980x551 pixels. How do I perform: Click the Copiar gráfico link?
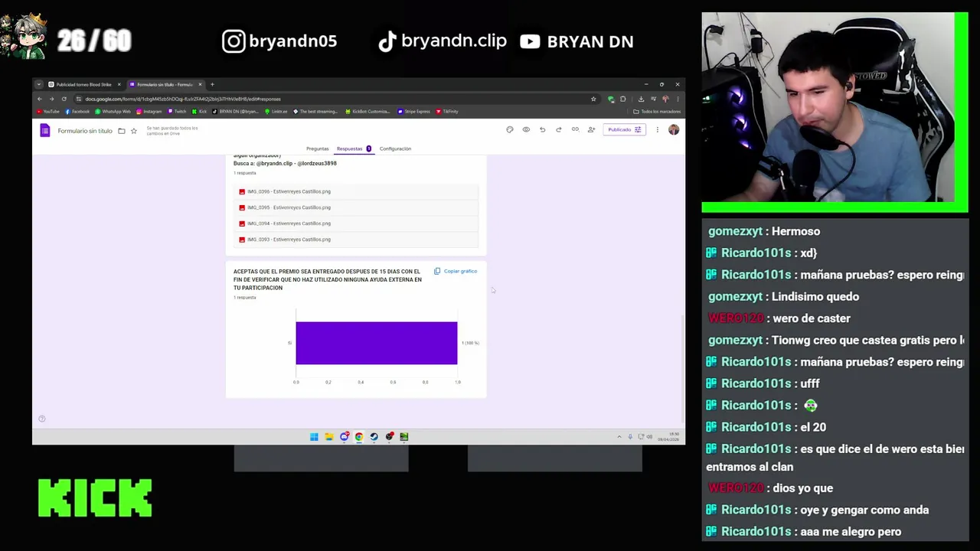[x=460, y=271]
